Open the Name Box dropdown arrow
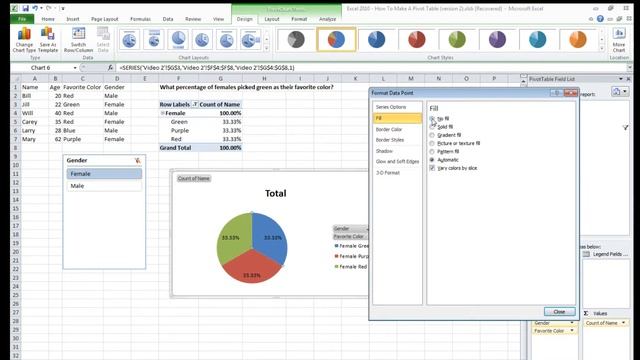This screenshot has width=640, height=360. click(x=75, y=68)
